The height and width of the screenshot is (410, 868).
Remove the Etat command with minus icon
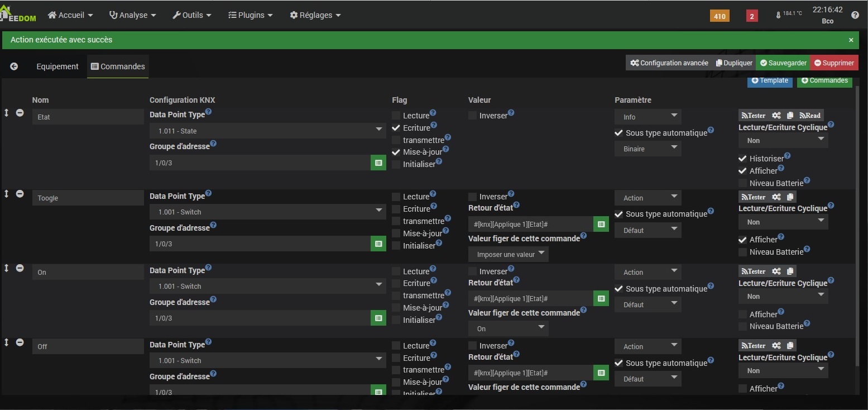coord(20,113)
